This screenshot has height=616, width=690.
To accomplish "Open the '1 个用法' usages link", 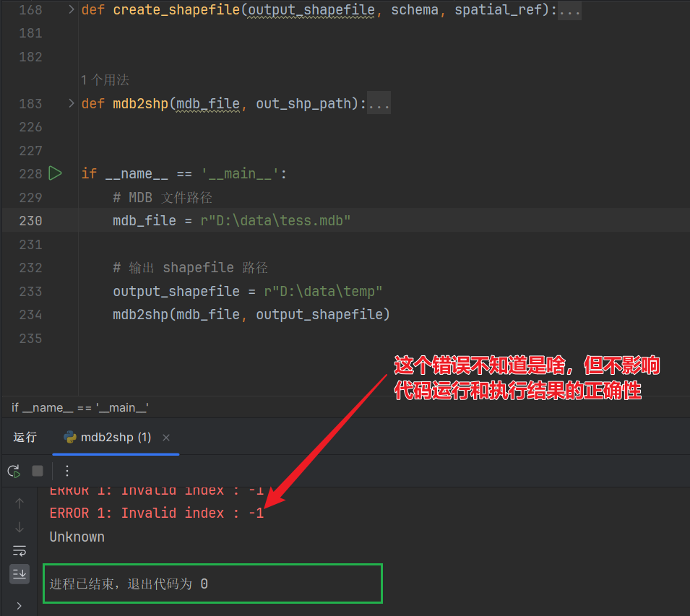I will (x=104, y=79).
